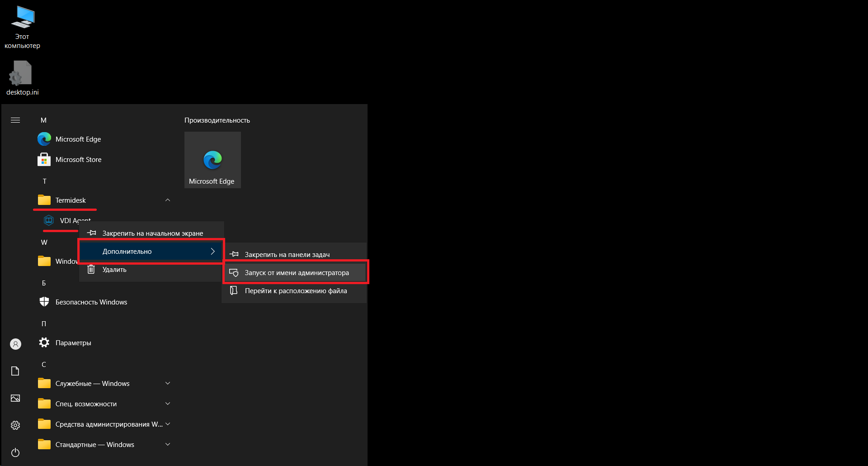Expand Стандартные — Windows folder chevron
The height and width of the screenshot is (466, 868).
click(168, 444)
